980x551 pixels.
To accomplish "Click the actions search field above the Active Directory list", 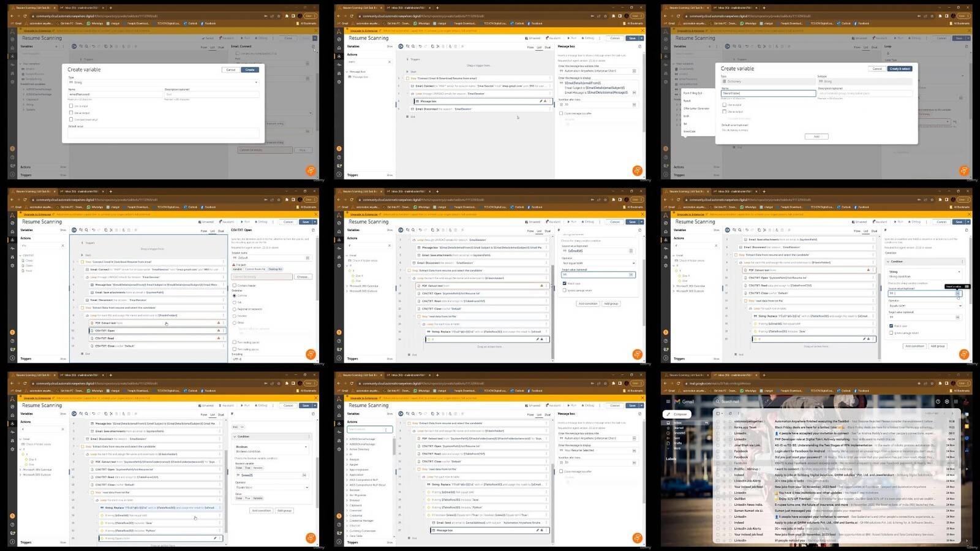I will [369, 430].
